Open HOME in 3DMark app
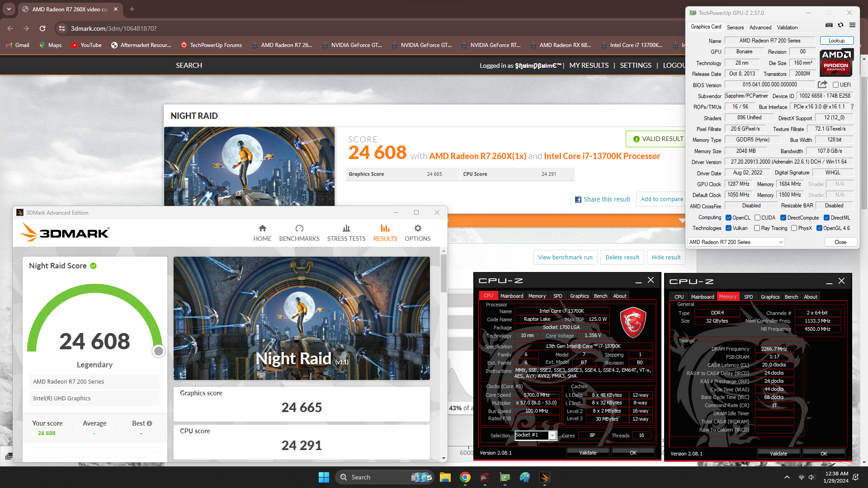 pyautogui.click(x=262, y=233)
